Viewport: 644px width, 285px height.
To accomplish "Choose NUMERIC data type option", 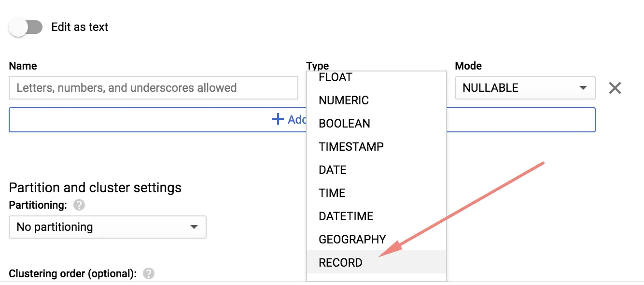I will pyautogui.click(x=344, y=100).
